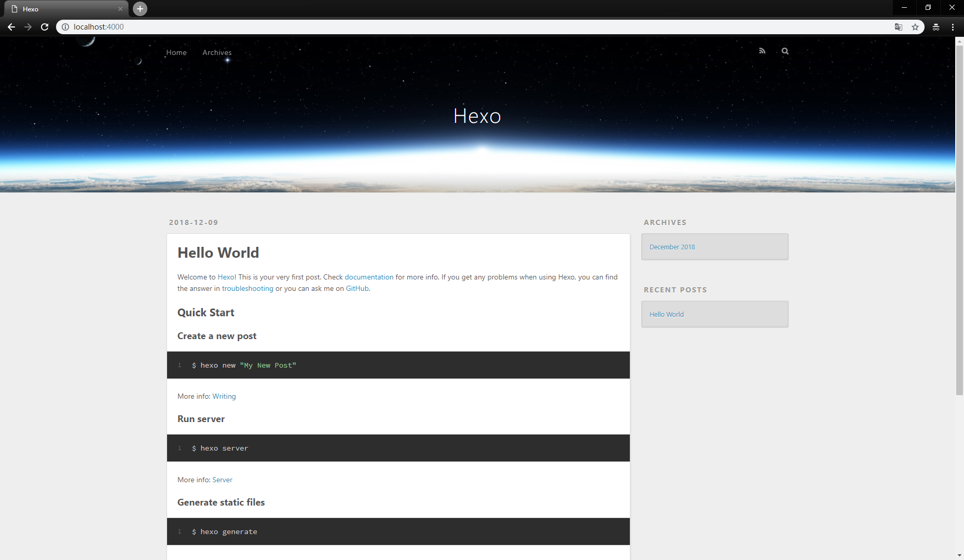The width and height of the screenshot is (964, 560).
Task: Open Archives in site navigation
Action: pos(217,52)
